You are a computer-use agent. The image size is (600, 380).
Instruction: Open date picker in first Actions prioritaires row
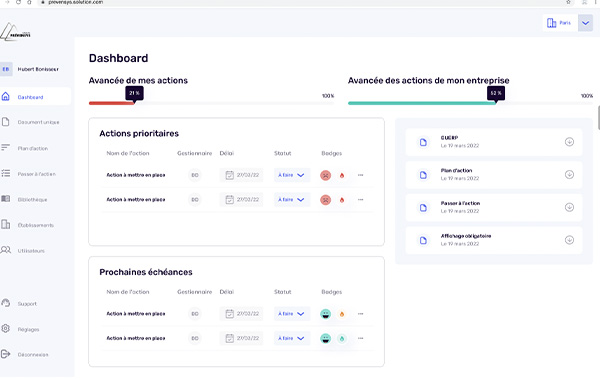pos(241,175)
